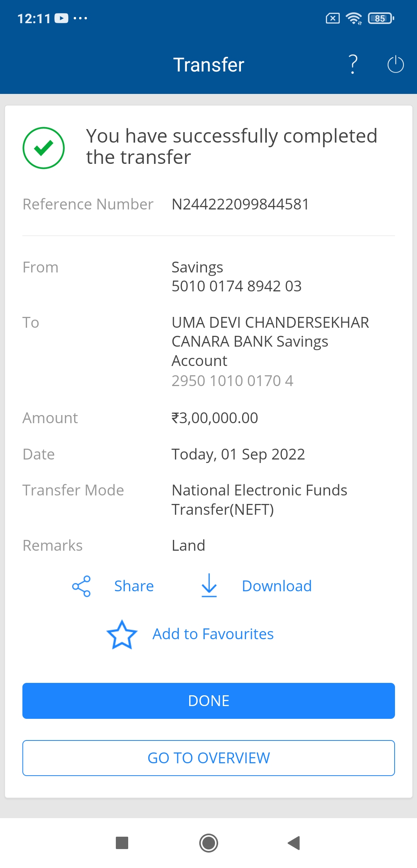Screen dimensions: 417x868
Task: Tap the reference number N244222099844581
Action: (240, 204)
